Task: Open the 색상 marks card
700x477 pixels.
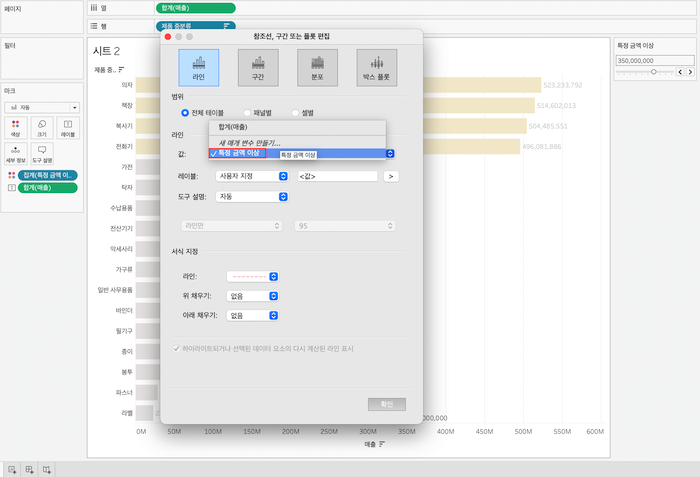Action: tap(16, 128)
